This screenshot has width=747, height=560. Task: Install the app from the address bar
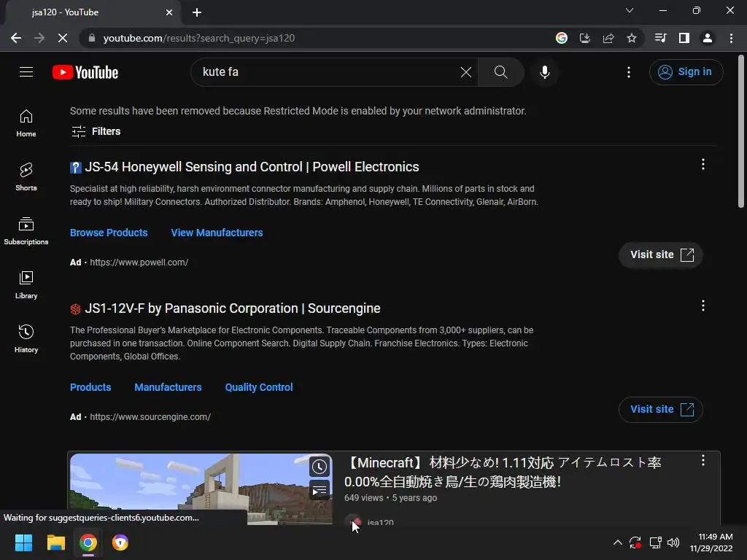click(584, 38)
